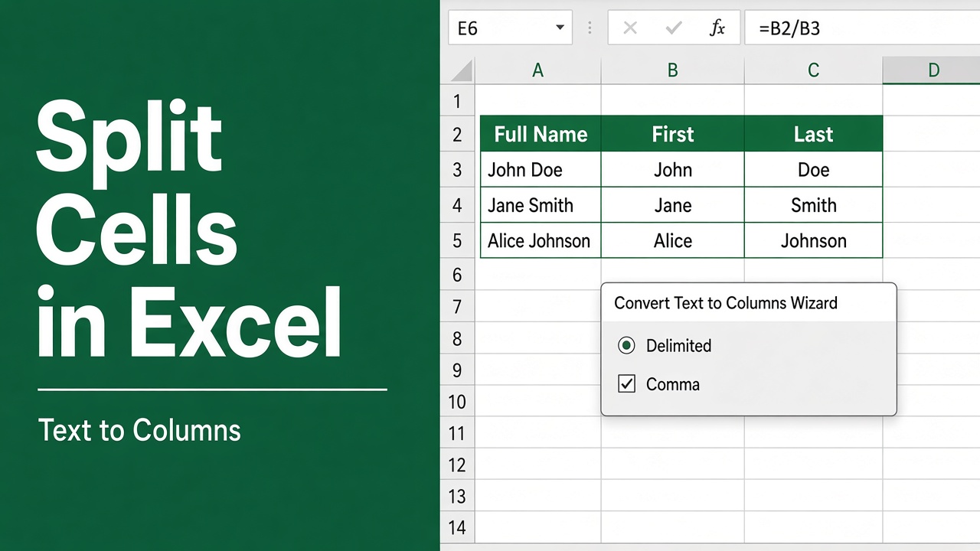This screenshot has height=551, width=980.
Task: Select row 8 header
Action: click(x=458, y=337)
